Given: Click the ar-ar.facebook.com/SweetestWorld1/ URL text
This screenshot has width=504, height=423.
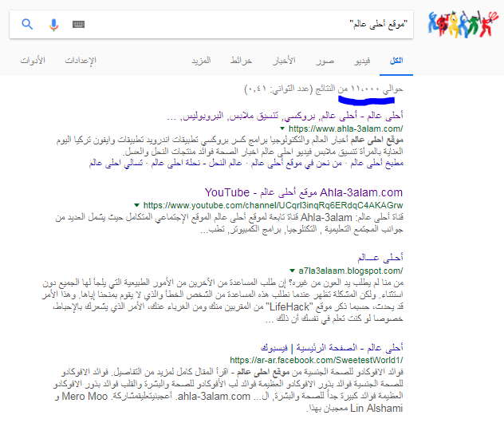Looking at the screenshot, I should click(x=317, y=360).
